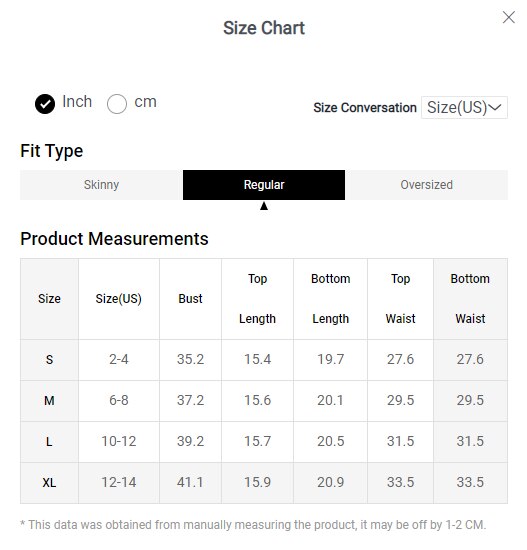Select the Skinny fit type tab
This screenshot has width=527, height=550.
(101, 185)
